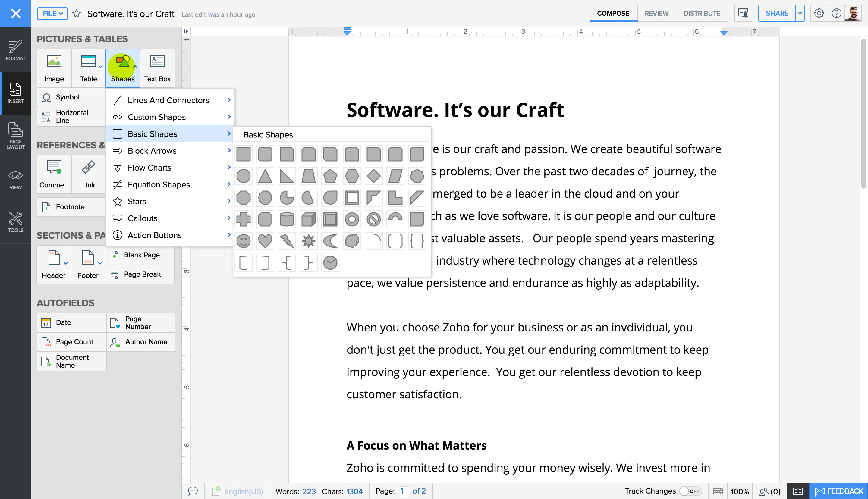Toggle Track Changes switch on

coord(690,491)
